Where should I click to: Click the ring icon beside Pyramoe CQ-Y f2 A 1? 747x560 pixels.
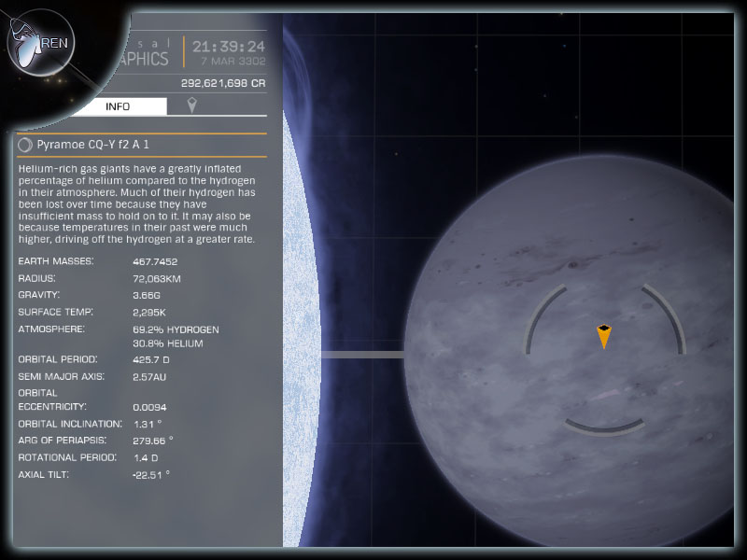coord(25,145)
